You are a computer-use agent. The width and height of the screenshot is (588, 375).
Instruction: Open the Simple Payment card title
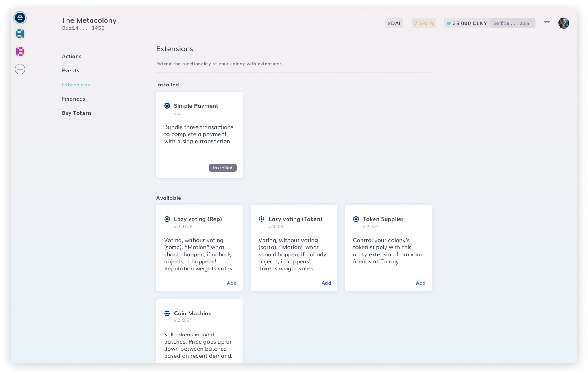pos(196,106)
